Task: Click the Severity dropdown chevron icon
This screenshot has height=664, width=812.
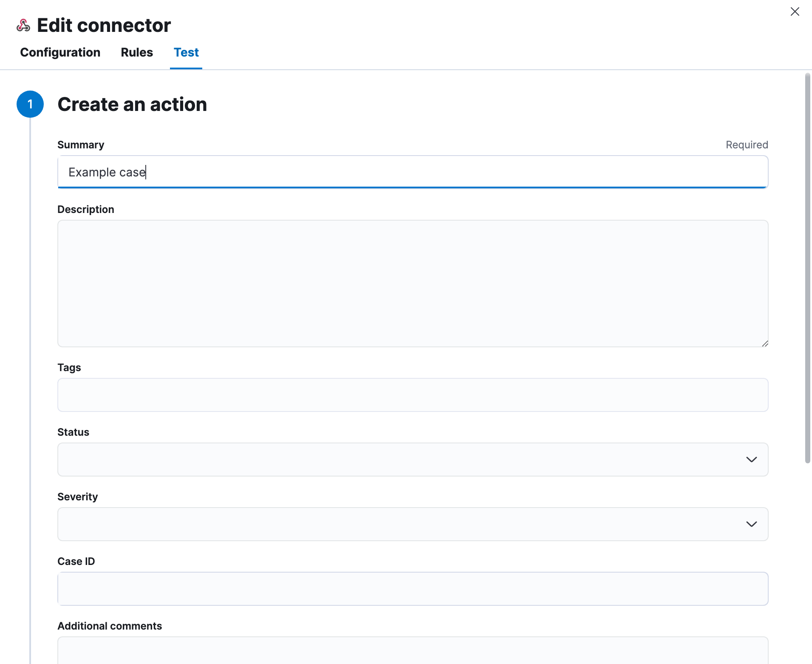Action: [751, 524]
